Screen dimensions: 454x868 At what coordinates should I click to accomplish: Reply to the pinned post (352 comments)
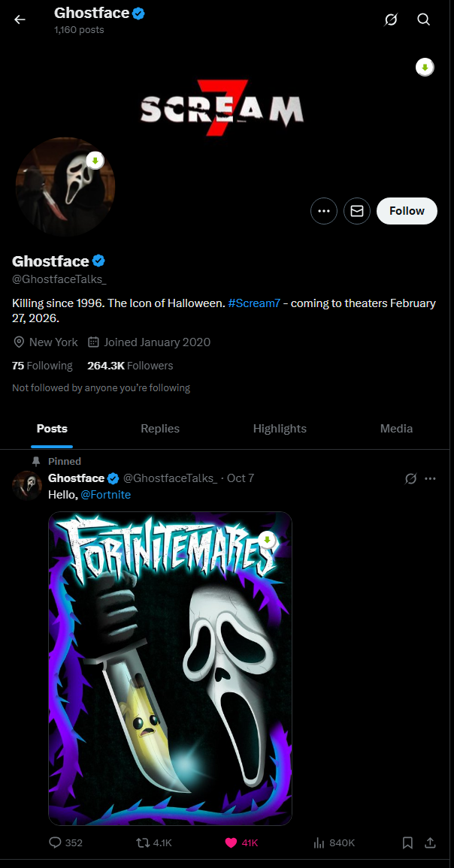tap(65, 842)
